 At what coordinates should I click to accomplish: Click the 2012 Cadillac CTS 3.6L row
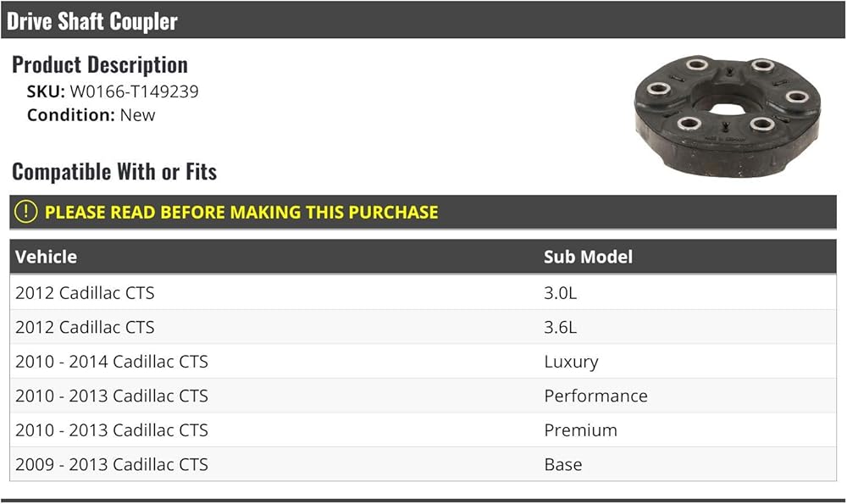[x=423, y=327]
